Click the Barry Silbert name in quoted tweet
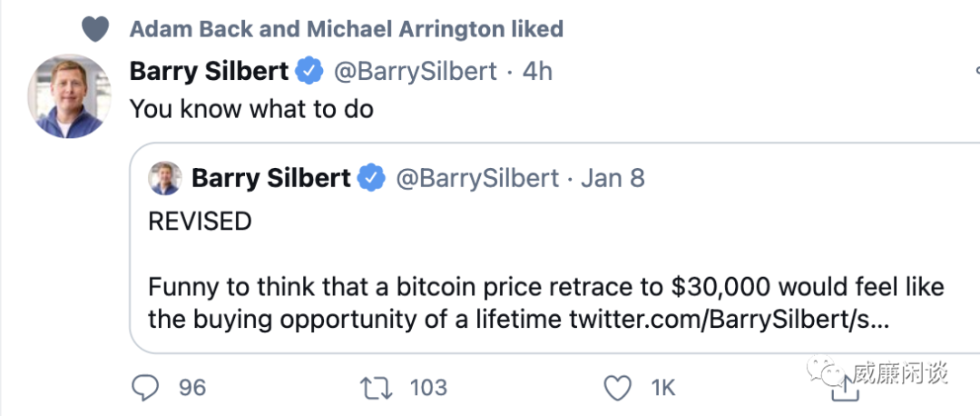 [270, 178]
